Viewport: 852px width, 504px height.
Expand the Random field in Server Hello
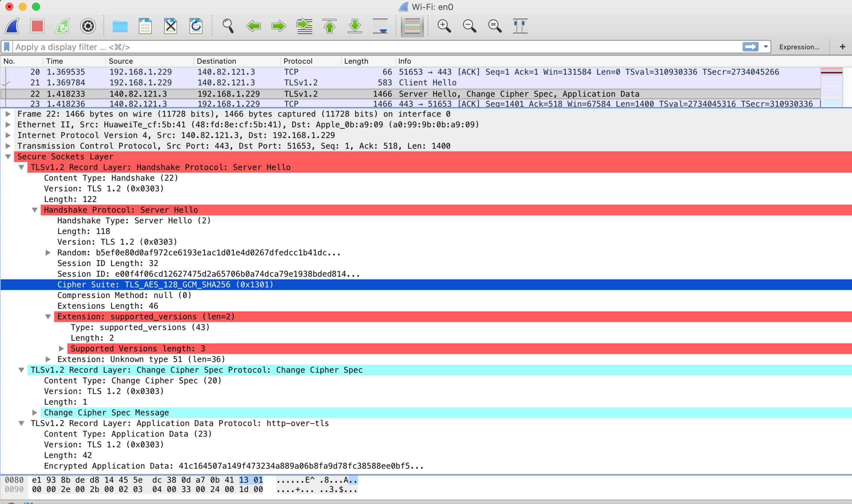[x=48, y=253]
